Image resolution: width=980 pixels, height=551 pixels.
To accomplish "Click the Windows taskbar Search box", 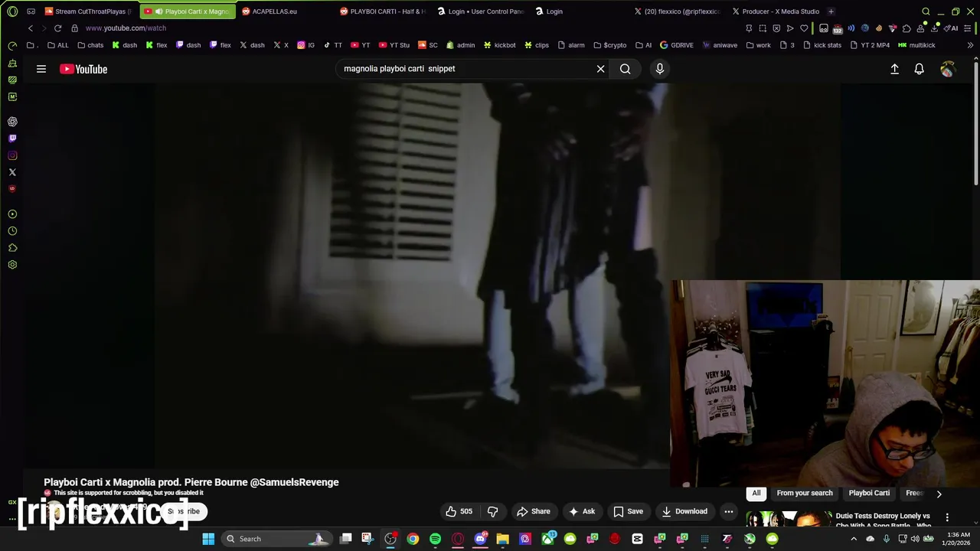I will click(x=277, y=539).
